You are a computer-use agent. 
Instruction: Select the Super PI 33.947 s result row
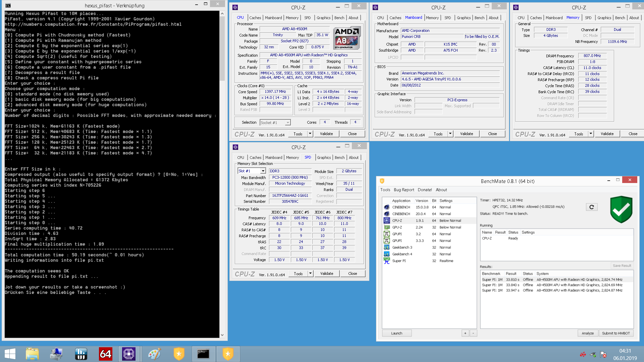coord(557,290)
